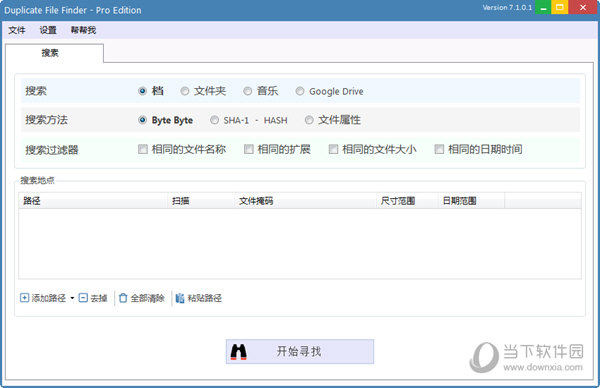Viewport: 600px width, 388px height.
Task: Click the 全部清除 clear all button
Action: coord(142,298)
